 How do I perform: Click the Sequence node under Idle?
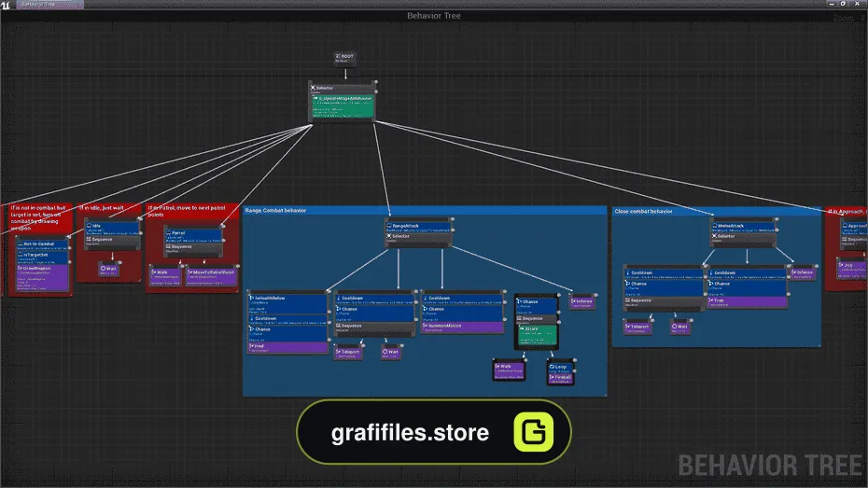[112, 242]
